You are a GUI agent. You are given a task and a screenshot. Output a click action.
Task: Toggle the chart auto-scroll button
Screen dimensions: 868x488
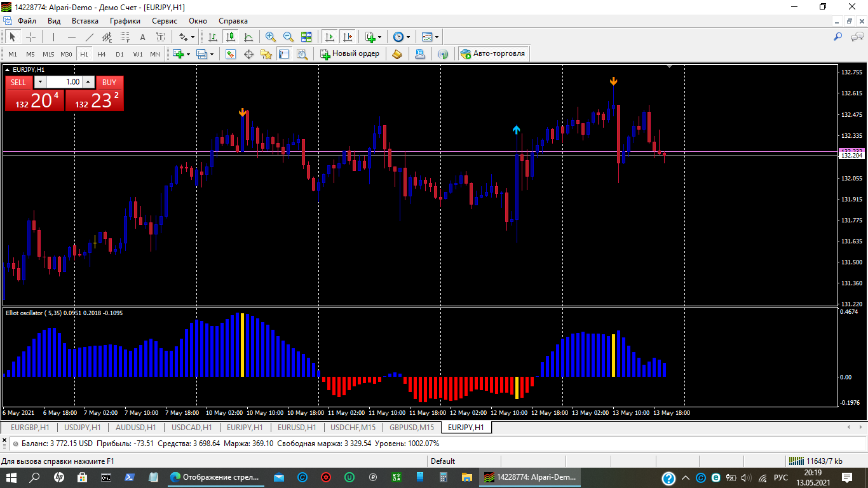(329, 37)
